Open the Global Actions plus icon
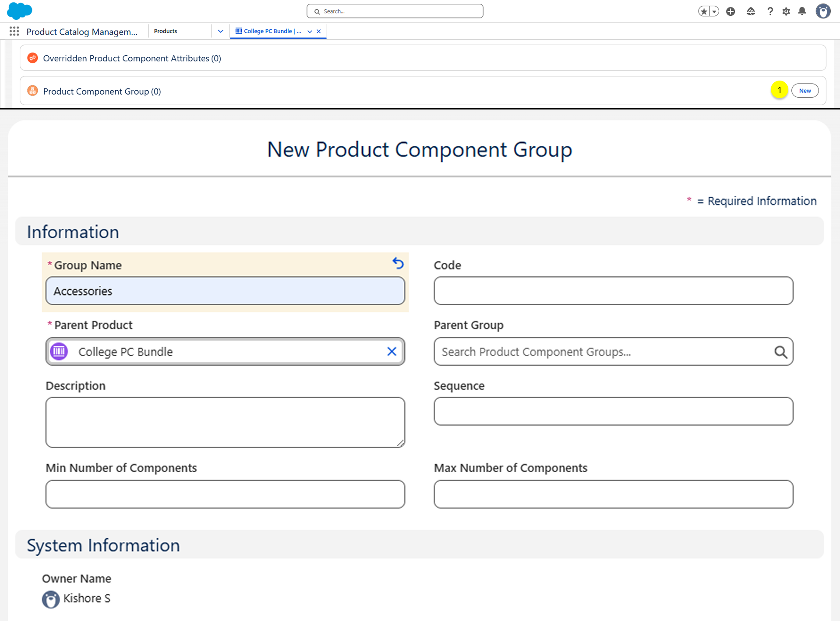The image size is (840, 621). pos(730,11)
